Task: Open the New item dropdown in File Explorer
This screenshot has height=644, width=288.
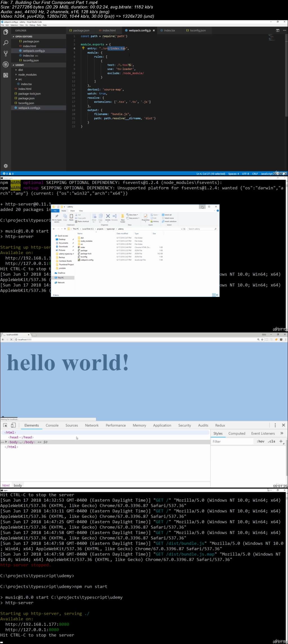Action: point(132,215)
